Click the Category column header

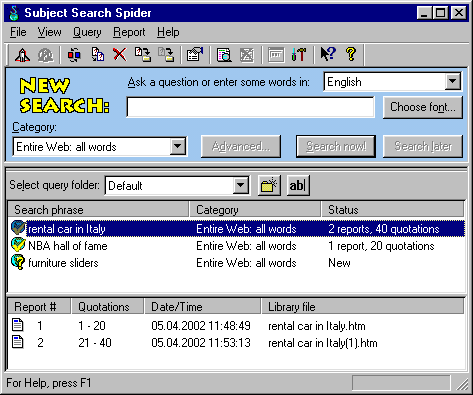click(255, 210)
